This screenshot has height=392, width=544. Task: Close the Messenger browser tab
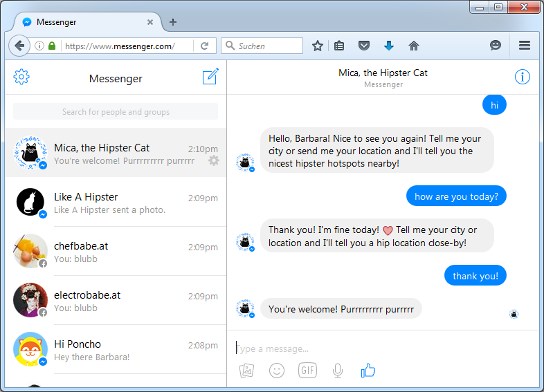150,22
